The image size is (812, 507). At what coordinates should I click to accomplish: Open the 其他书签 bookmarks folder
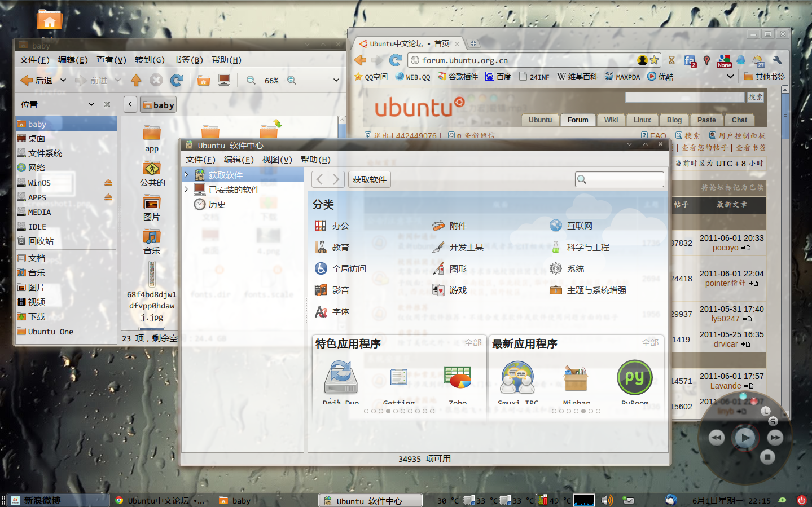click(765, 77)
